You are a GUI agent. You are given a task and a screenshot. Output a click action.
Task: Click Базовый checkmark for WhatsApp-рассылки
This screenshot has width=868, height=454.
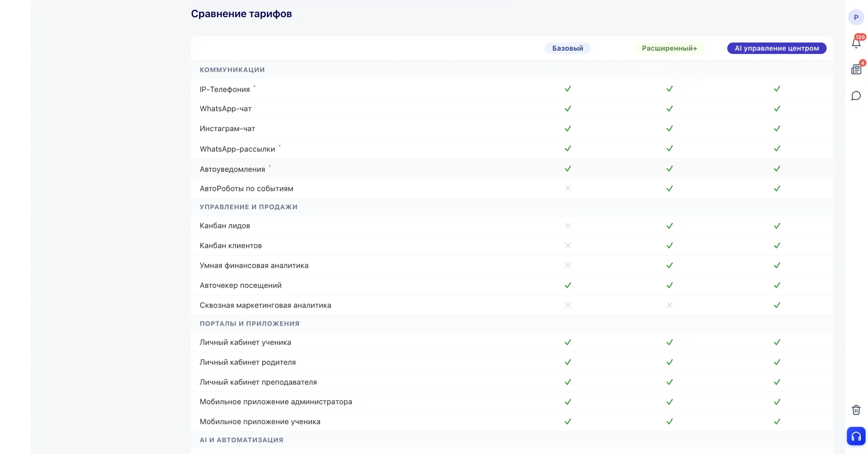click(x=568, y=148)
